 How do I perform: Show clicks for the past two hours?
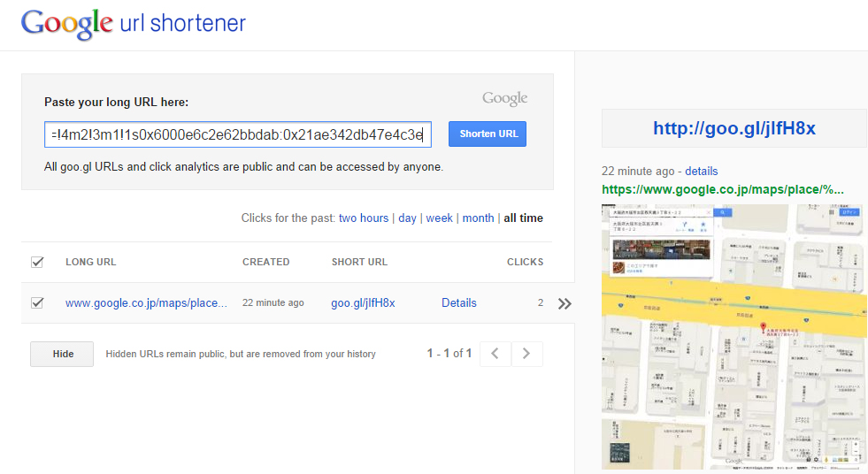pos(363,218)
